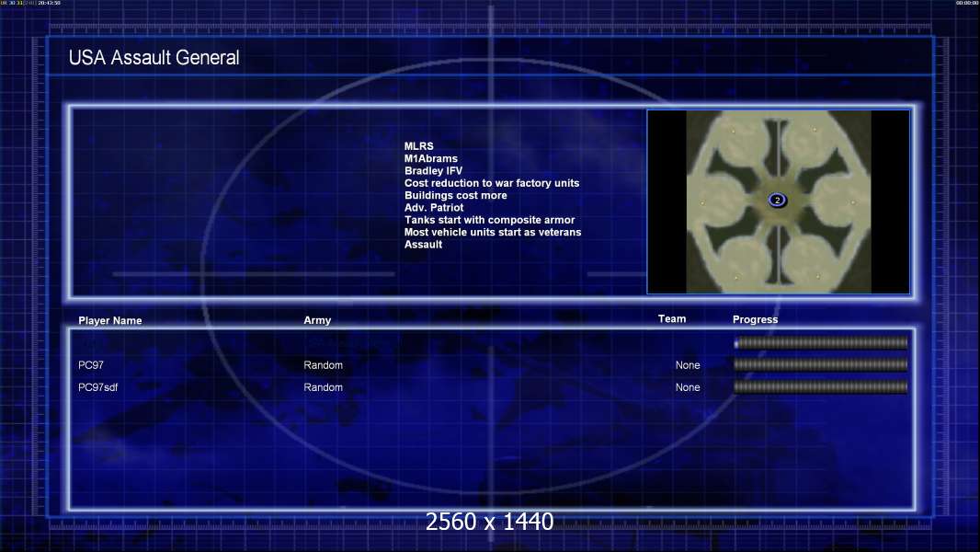Click the Army column header
This screenshot has height=552, width=980.
(317, 320)
